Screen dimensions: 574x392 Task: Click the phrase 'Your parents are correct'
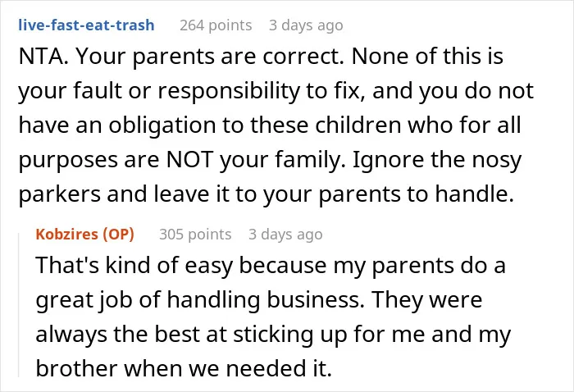pyautogui.click(x=210, y=57)
